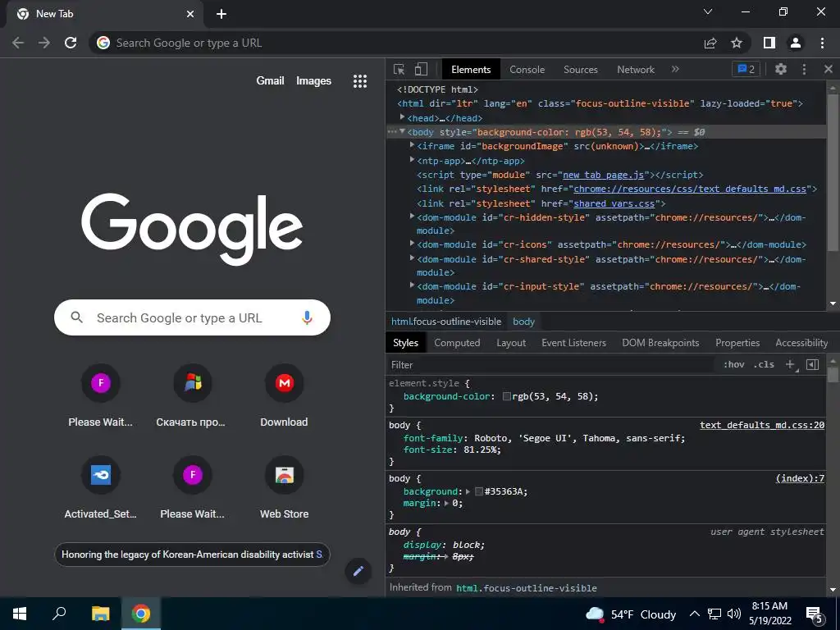The image size is (840, 630).
Task: Open the Event Listeners tab
Action: [573, 343]
